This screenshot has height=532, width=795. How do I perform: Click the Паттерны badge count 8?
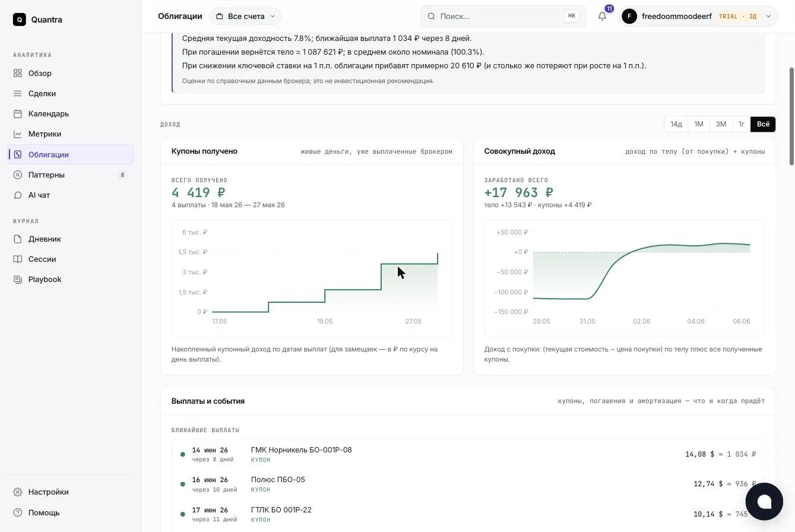[123, 175]
